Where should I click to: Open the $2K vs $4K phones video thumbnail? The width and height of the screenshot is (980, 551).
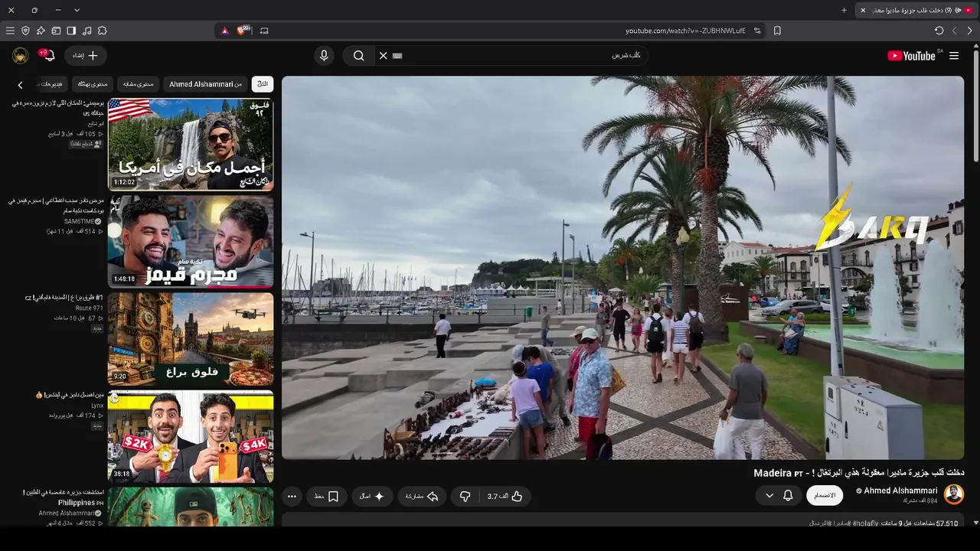191,436
